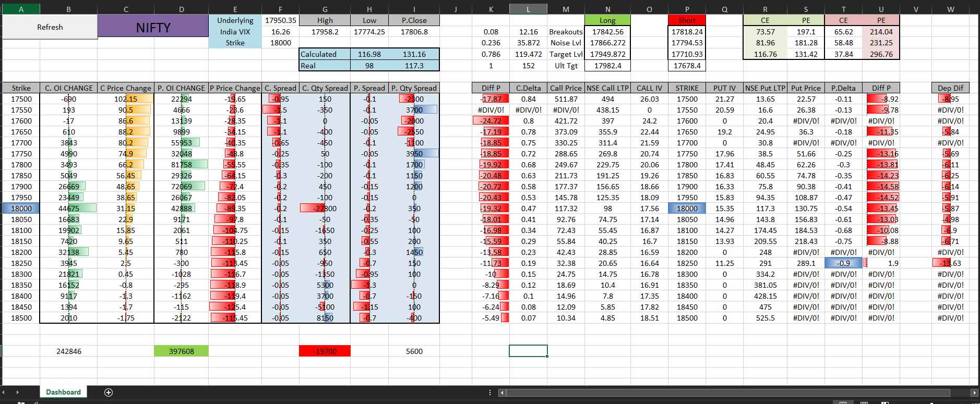Select the Target Lvl label cell
Image resolution: width=980 pixels, height=404 pixels.
click(566, 54)
